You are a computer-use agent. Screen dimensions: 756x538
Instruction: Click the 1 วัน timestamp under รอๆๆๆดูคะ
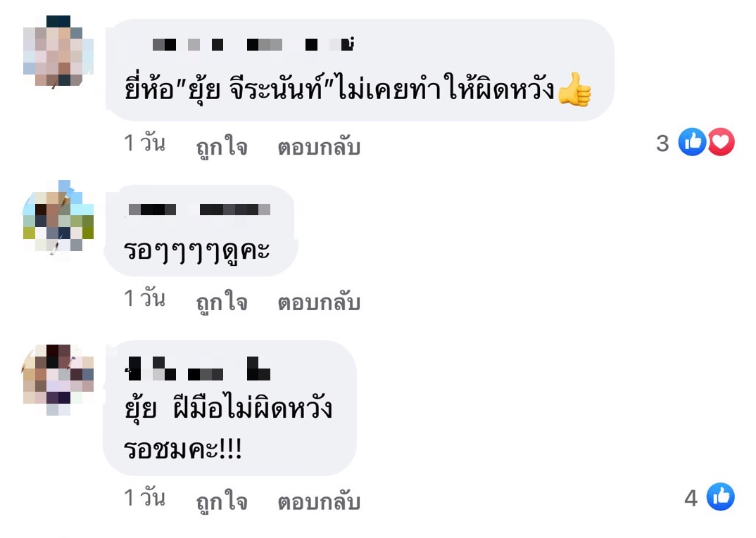pyautogui.click(x=144, y=297)
